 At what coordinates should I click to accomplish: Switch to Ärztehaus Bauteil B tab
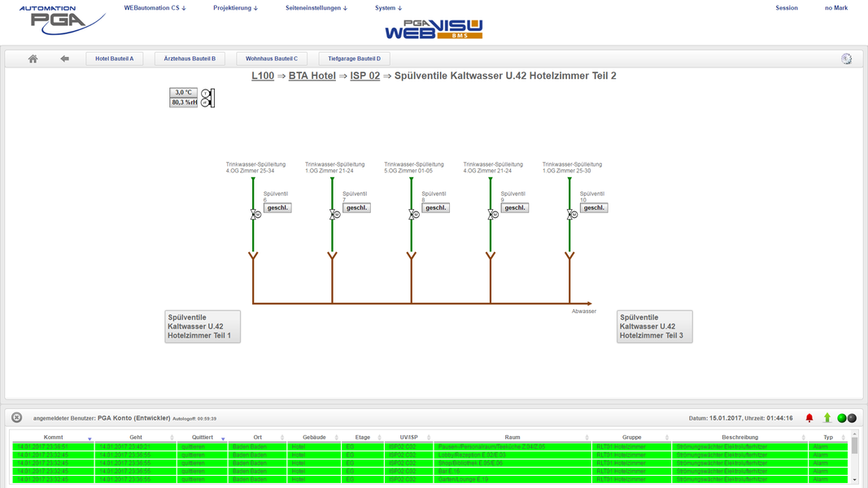(x=190, y=59)
